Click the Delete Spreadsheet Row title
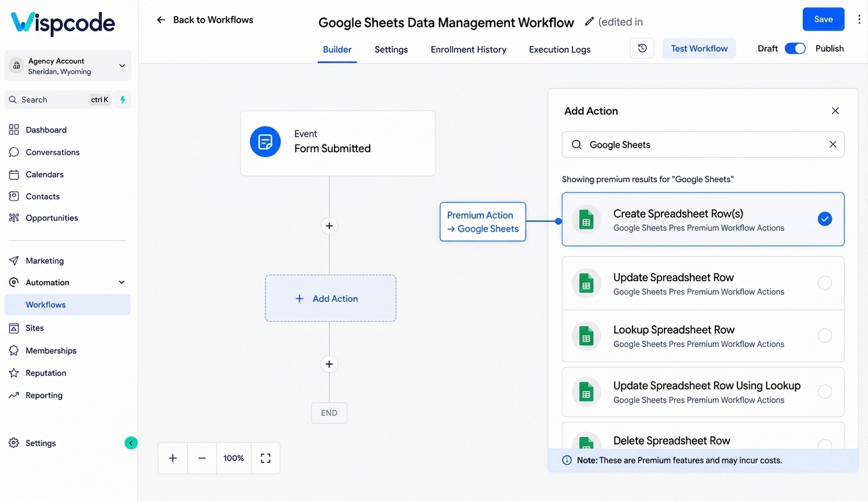 (672, 440)
